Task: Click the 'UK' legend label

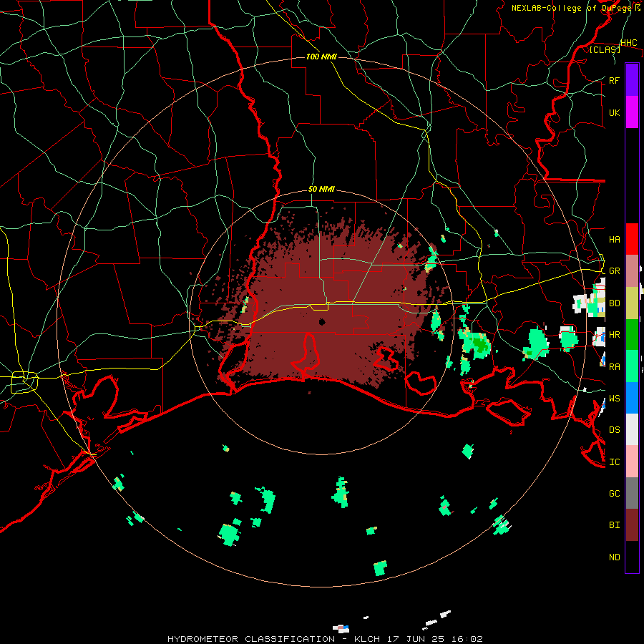Action: coord(614,112)
